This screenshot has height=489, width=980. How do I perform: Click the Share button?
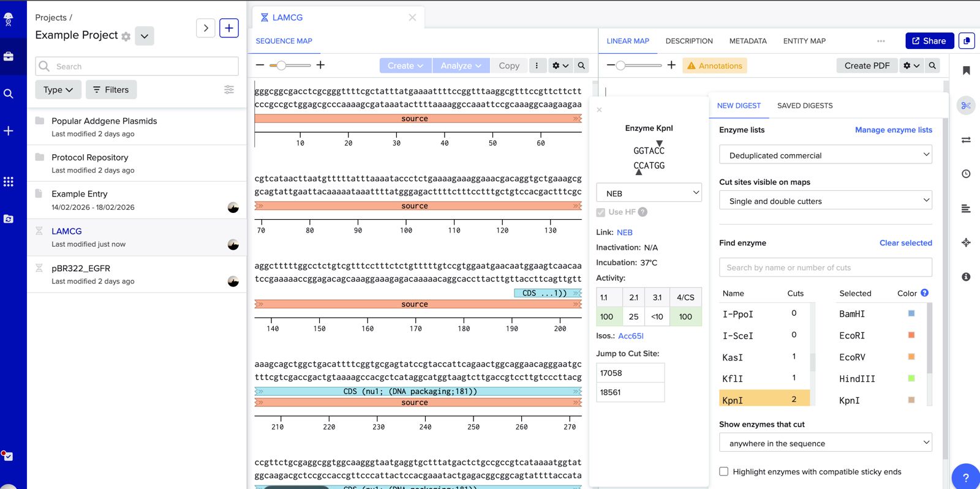[929, 41]
